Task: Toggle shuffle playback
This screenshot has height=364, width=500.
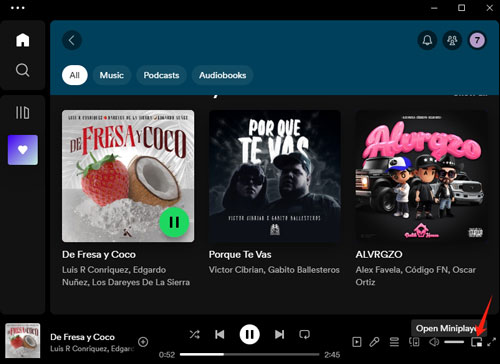Action: pyautogui.click(x=195, y=334)
